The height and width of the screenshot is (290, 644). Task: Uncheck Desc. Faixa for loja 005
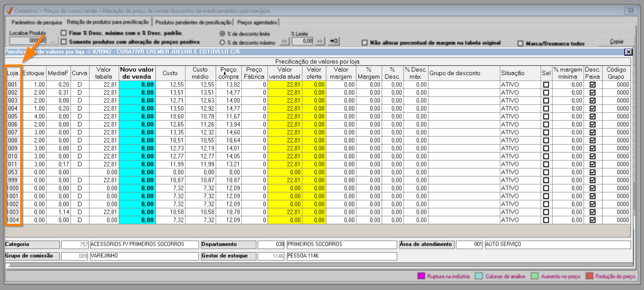(x=592, y=116)
